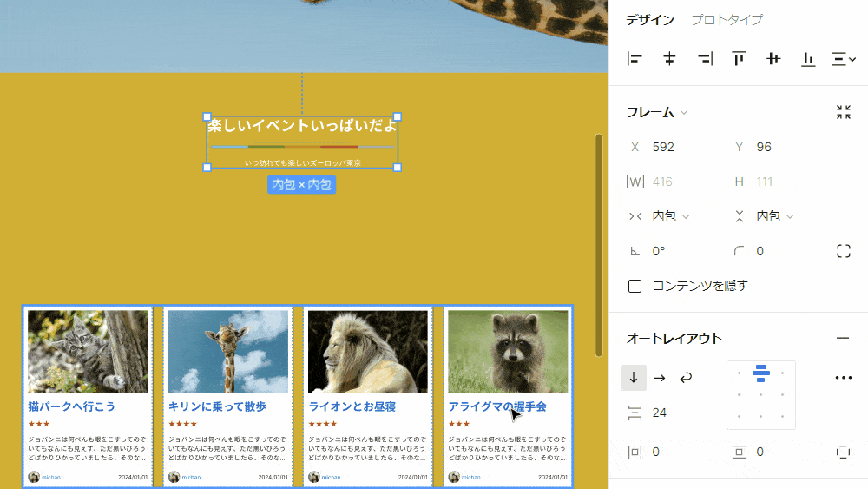Image resolution: width=868 pixels, height=489 pixels.
Task: Align selection to bottom edge
Action: click(808, 59)
